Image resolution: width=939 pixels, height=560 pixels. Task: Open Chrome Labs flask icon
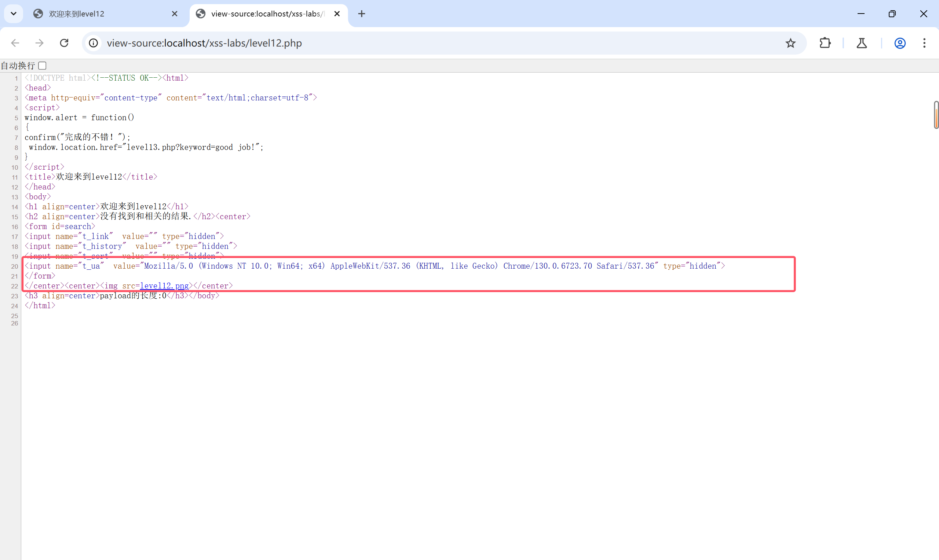click(x=862, y=43)
